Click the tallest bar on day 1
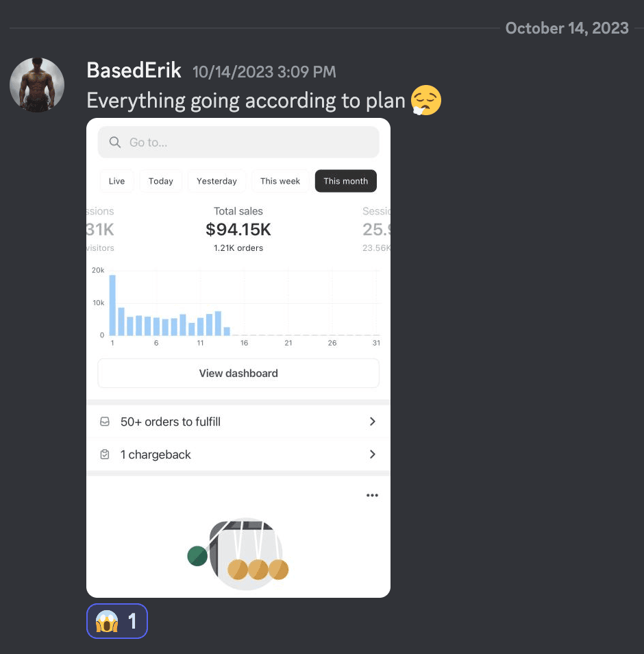The height and width of the screenshot is (654, 644). coord(112,305)
